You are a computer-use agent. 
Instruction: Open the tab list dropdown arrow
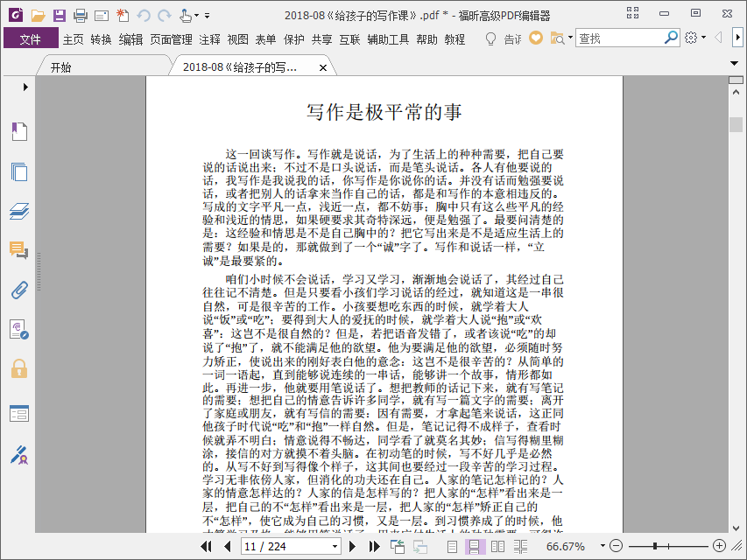click(734, 63)
